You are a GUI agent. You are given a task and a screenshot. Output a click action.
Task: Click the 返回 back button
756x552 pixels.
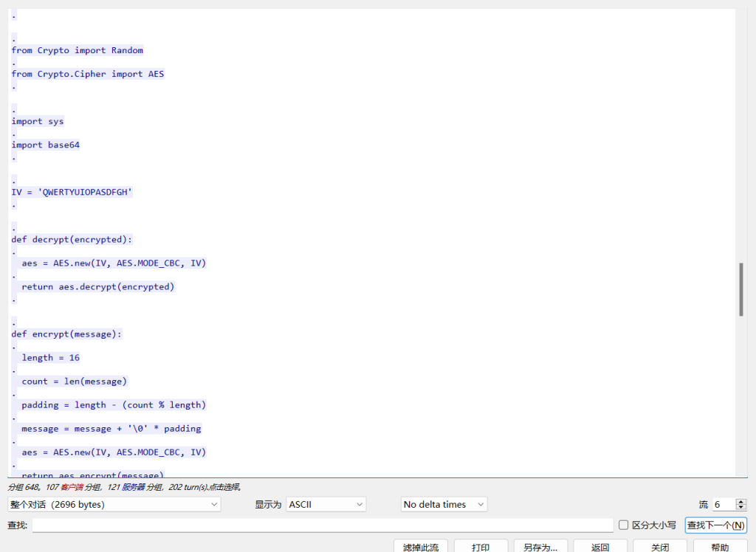click(600, 547)
